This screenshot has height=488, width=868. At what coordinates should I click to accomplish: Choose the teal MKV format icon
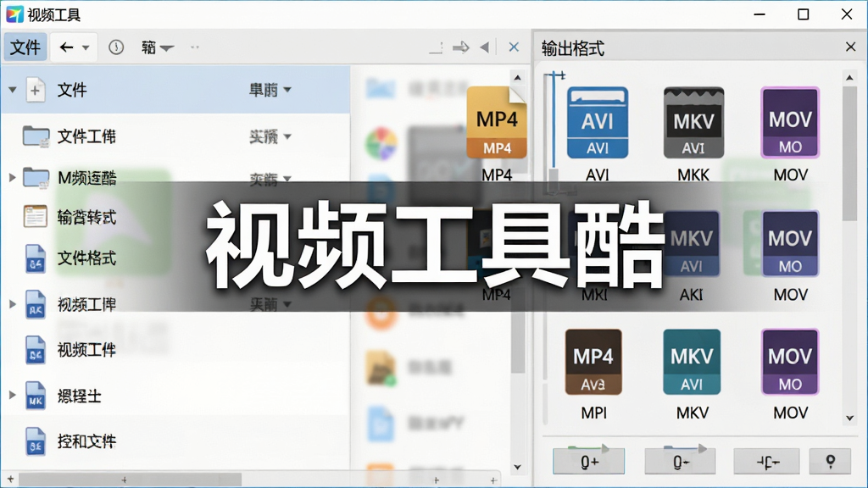coord(692,362)
